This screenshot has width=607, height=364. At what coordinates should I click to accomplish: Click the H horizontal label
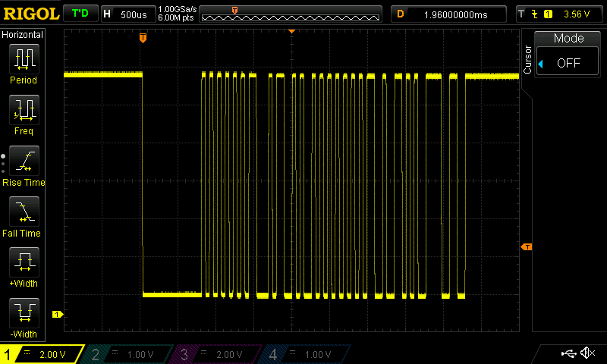click(107, 14)
